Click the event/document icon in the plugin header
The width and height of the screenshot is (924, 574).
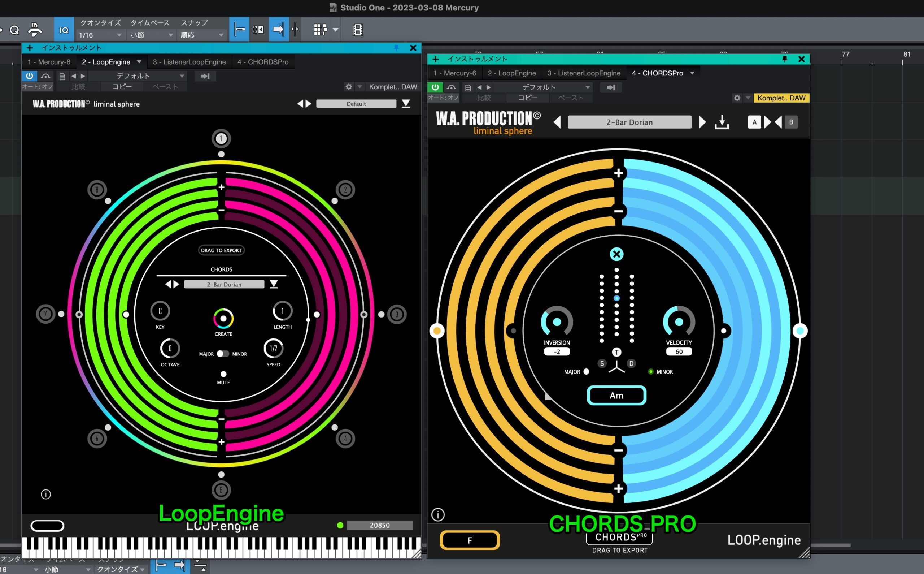coord(62,76)
